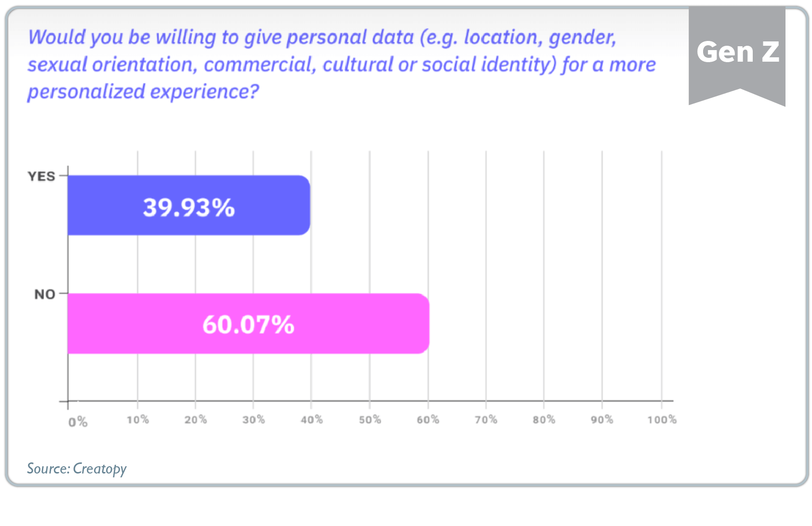The height and width of the screenshot is (526, 812).
Task: Click the 70% axis tick label
Action: (x=486, y=420)
